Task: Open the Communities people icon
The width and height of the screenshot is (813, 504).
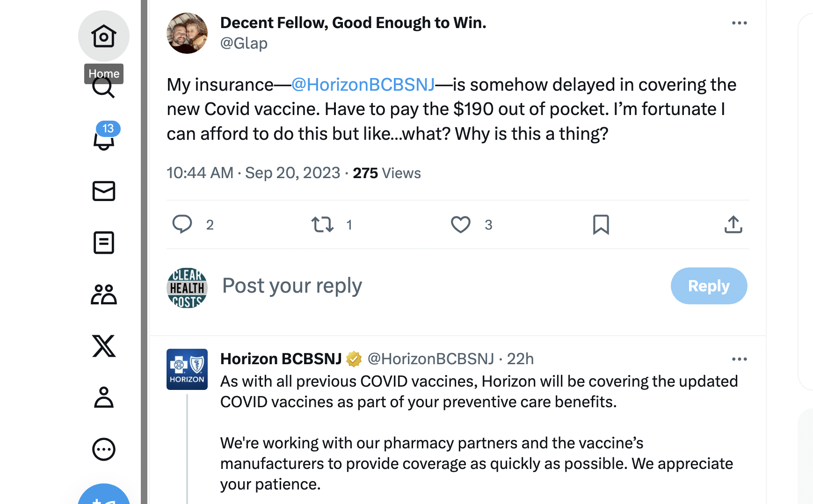Action: point(104,295)
